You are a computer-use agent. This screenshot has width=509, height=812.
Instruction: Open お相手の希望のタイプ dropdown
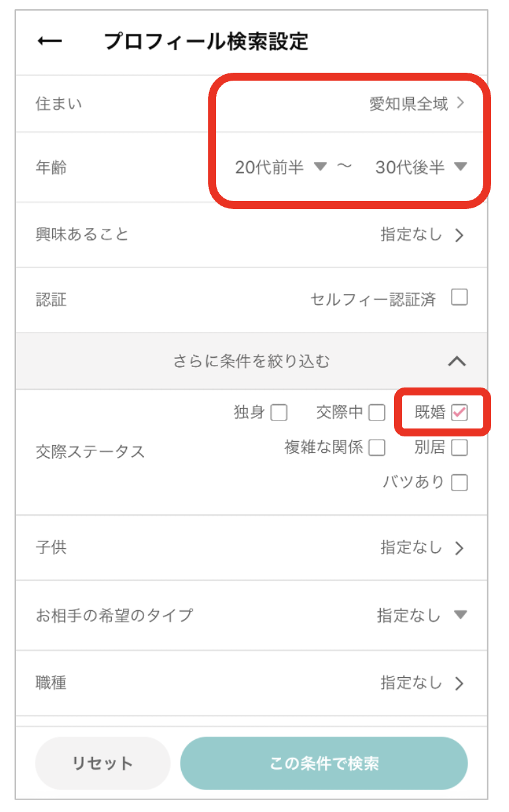(x=460, y=616)
